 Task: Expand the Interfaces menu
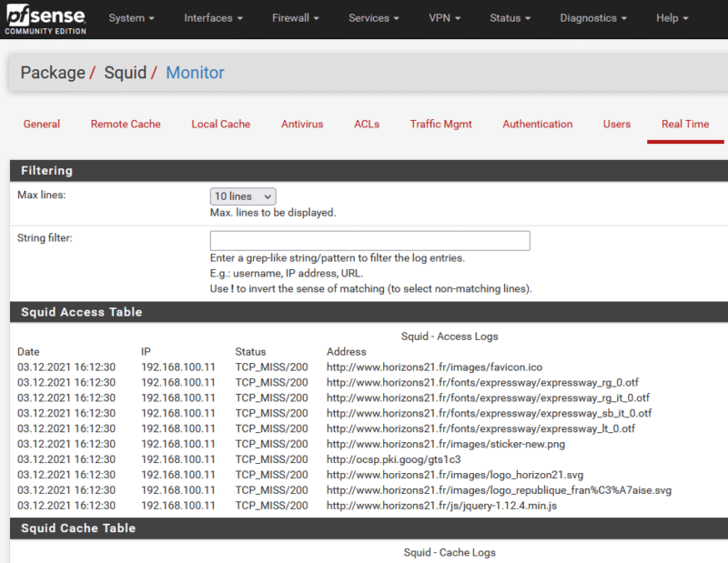coord(213,18)
